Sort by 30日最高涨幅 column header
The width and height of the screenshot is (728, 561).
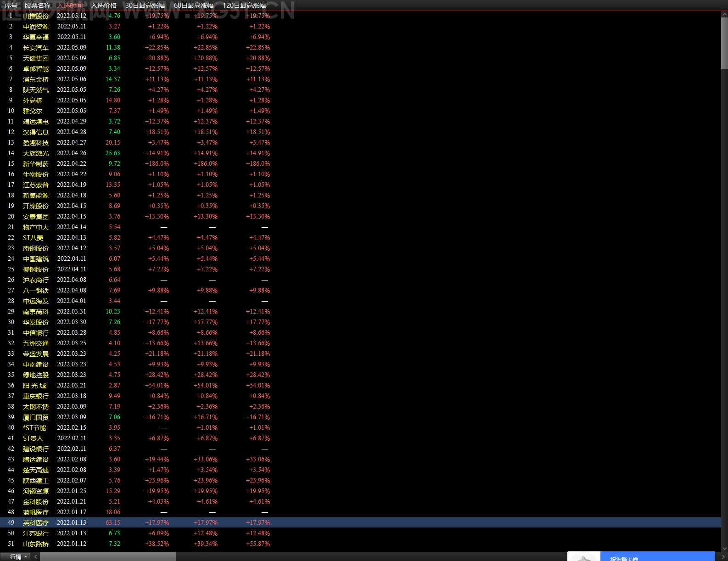click(145, 6)
